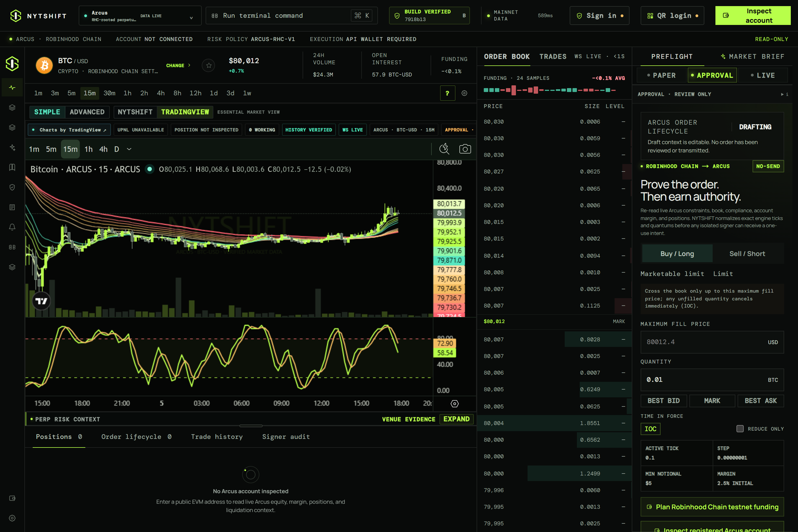The height and width of the screenshot is (532, 798).
Task: Open the Trade history tab
Action: tap(217, 437)
